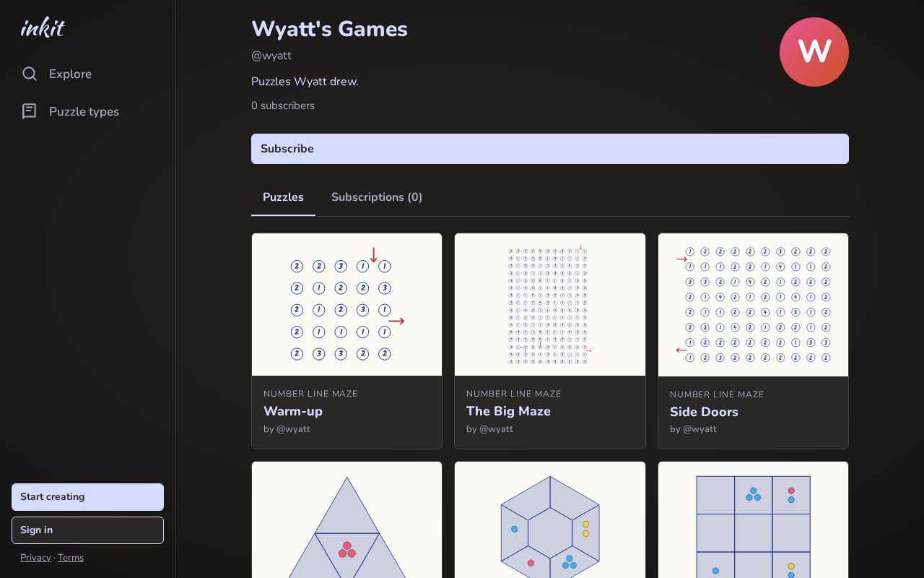The image size is (924, 578).
Task: Click the 0 subscribers count
Action: [x=283, y=105]
